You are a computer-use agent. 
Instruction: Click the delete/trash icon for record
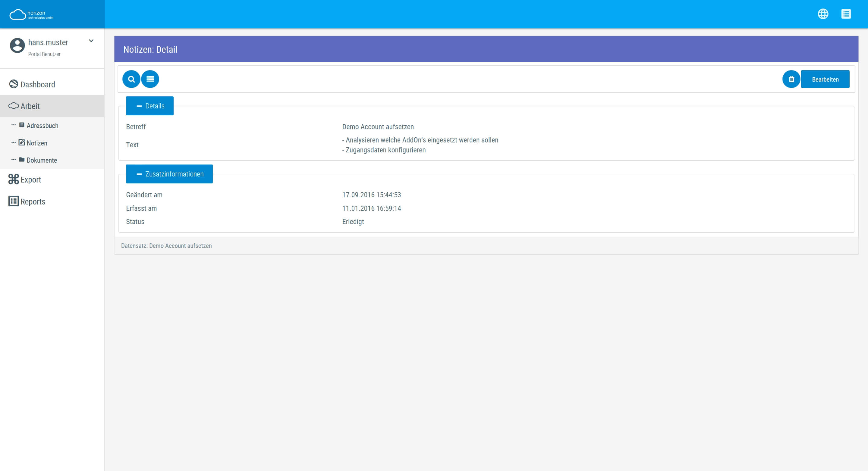(791, 79)
